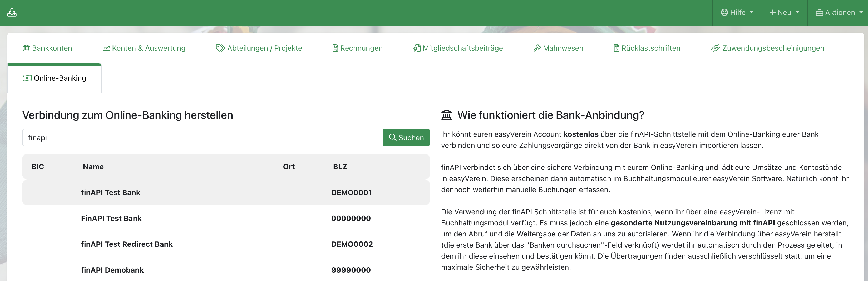Click the Hilfe lifebuoy icon

(724, 12)
